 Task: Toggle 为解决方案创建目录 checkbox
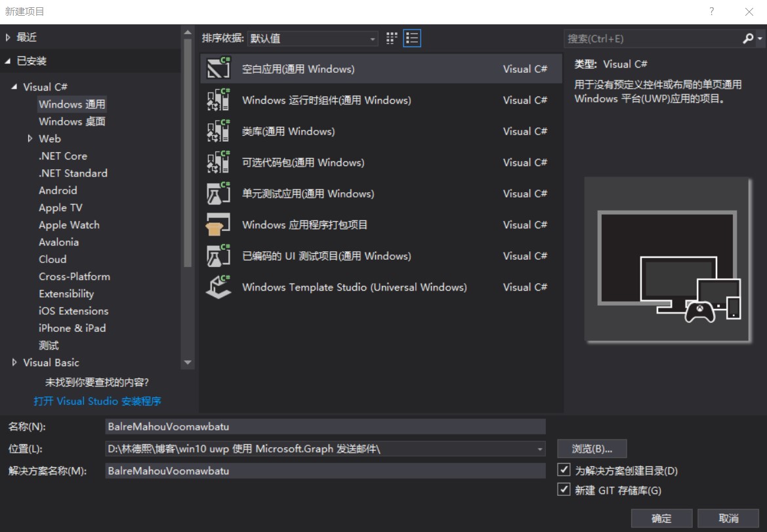(564, 470)
